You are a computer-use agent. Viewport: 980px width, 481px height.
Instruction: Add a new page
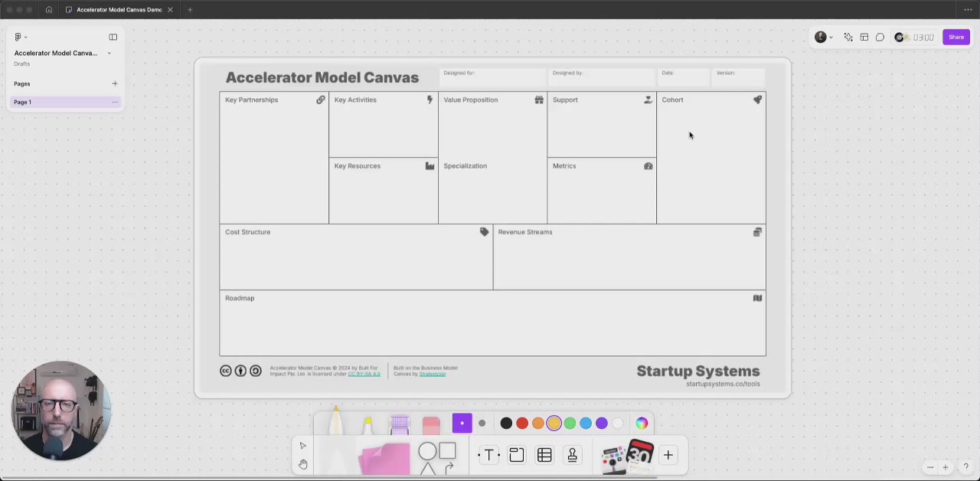[x=115, y=83]
